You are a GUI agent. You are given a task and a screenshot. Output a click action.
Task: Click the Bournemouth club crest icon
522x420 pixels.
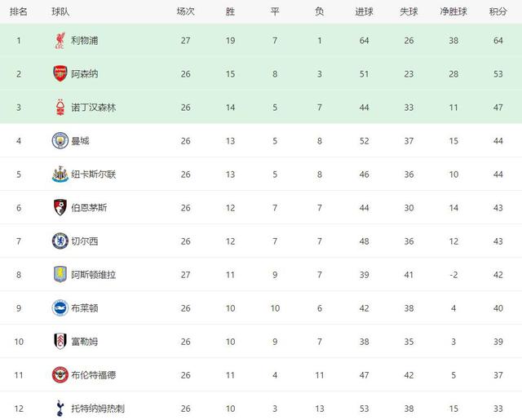60,208
